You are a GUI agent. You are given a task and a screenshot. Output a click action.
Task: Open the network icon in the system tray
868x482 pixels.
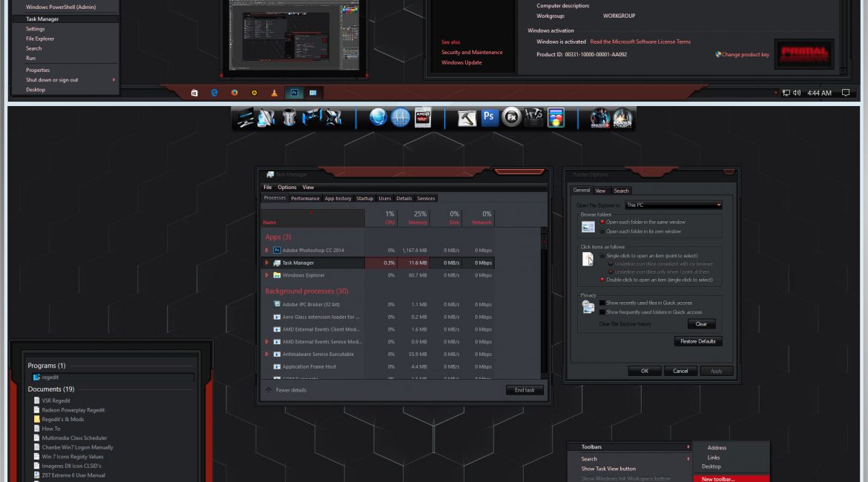(x=786, y=93)
